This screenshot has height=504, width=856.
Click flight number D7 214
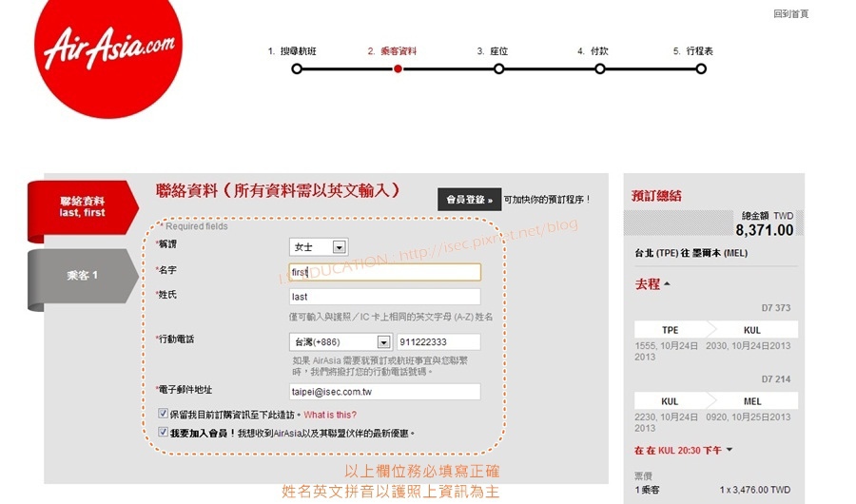pos(776,379)
